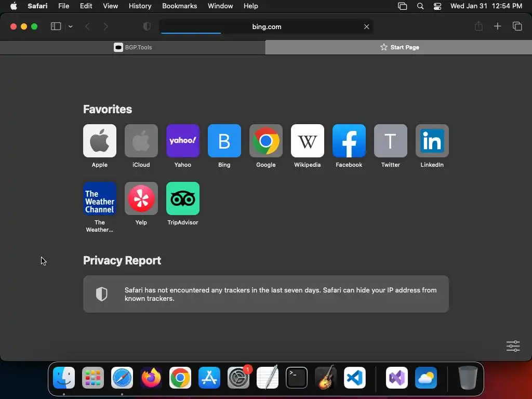532x399 pixels.
Task: Show the tab overview
Action: pos(517,26)
